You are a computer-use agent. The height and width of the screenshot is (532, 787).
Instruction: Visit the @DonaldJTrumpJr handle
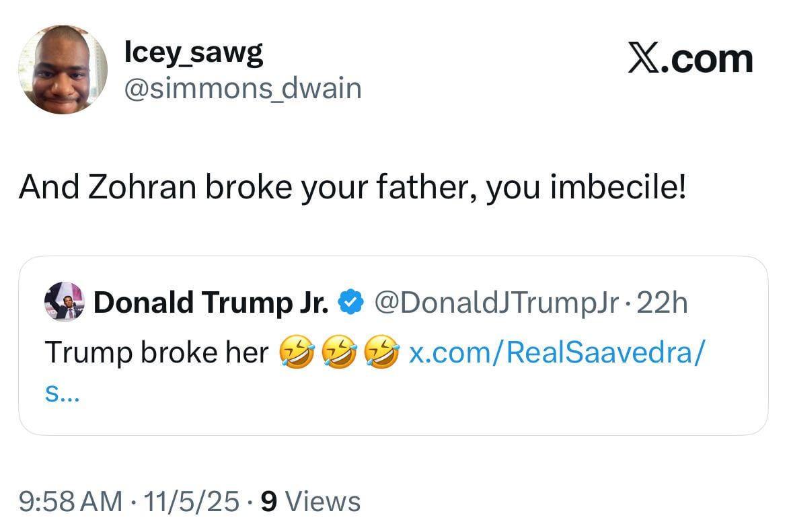[495, 303]
